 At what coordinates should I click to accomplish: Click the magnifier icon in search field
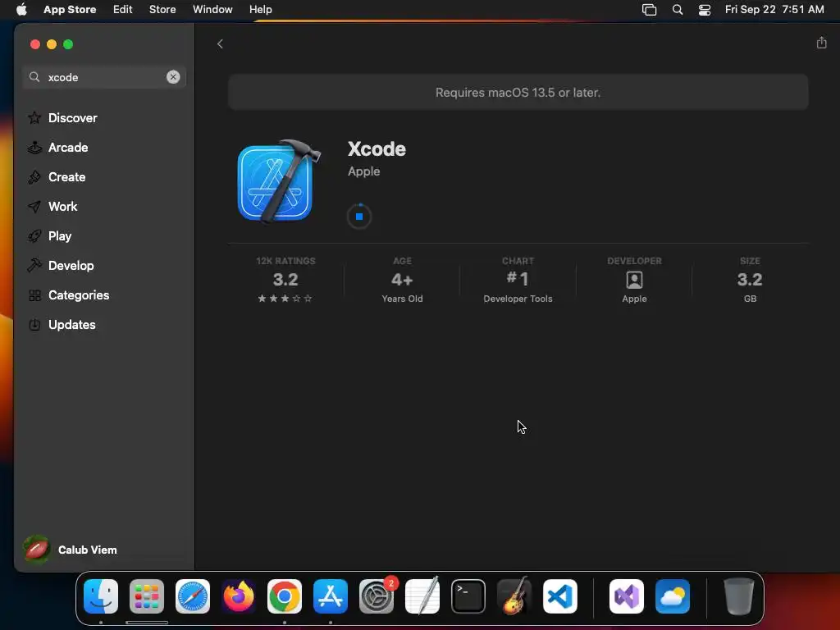pos(34,77)
